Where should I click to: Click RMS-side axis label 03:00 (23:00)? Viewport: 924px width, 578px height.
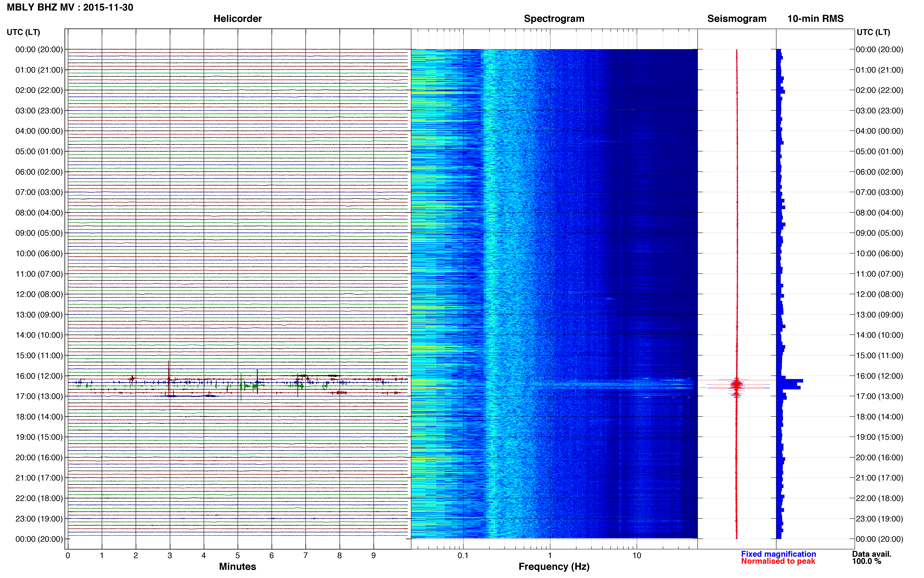coord(879,111)
